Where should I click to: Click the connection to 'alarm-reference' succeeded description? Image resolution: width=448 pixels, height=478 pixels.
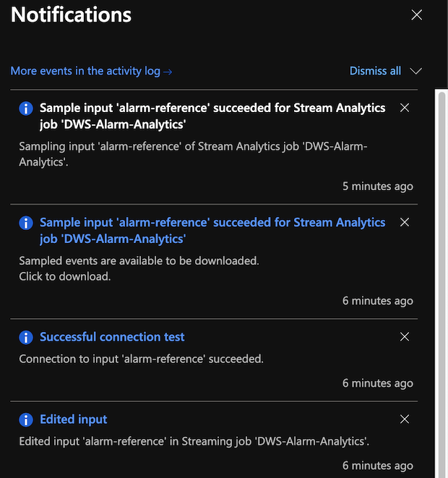coord(141,359)
